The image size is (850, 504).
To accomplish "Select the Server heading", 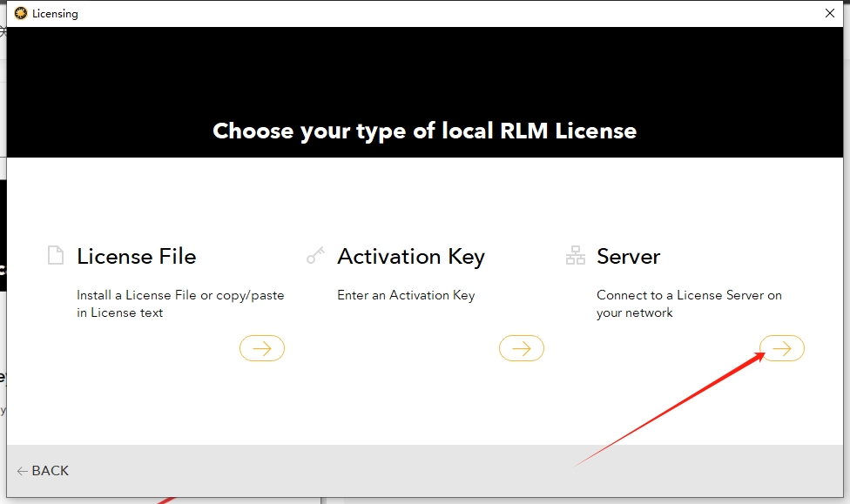I will click(x=628, y=257).
